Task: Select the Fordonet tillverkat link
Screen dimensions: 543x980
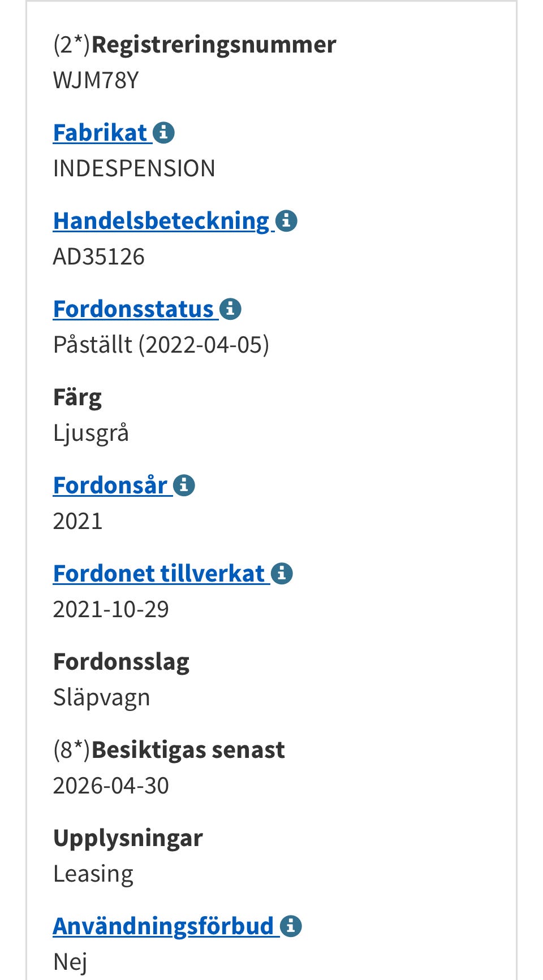Action: pyautogui.click(x=159, y=574)
